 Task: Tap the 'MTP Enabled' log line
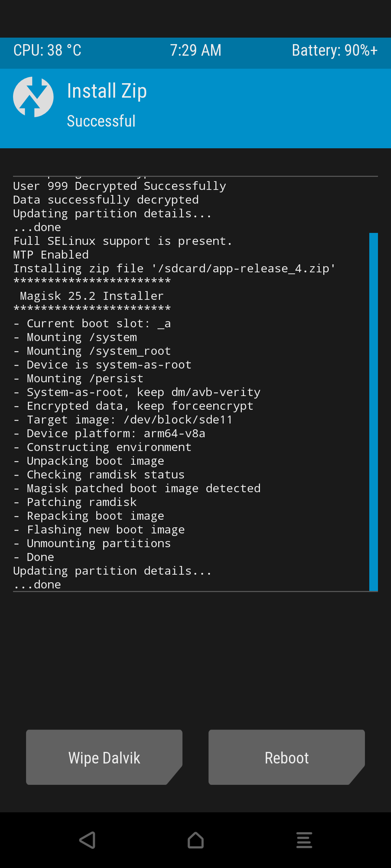[x=51, y=255]
